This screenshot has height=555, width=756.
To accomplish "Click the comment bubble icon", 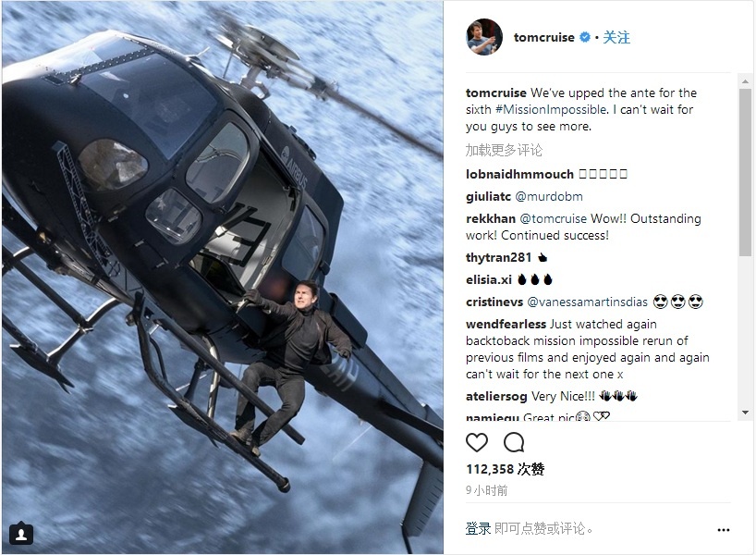I will pos(514,442).
